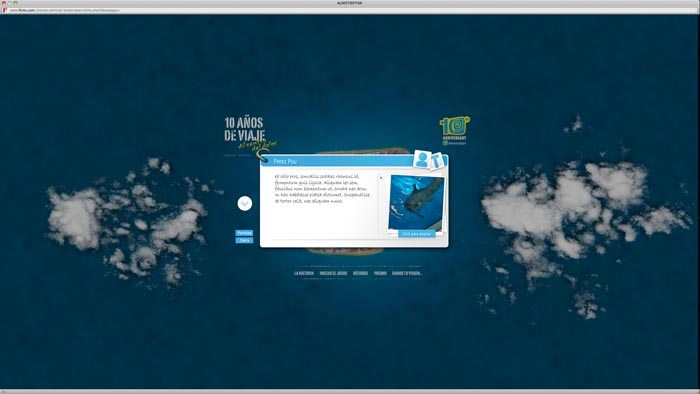Select 'Iniciar el juego' menu item
Image resolution: width=700 pixels, height=394 pixels.
[x=333, y=273]
